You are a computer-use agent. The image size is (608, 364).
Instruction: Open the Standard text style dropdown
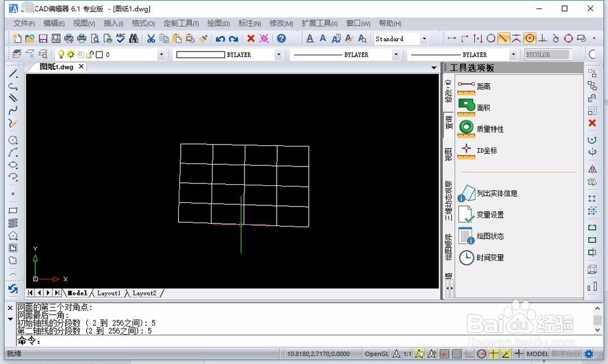[424, 39]
